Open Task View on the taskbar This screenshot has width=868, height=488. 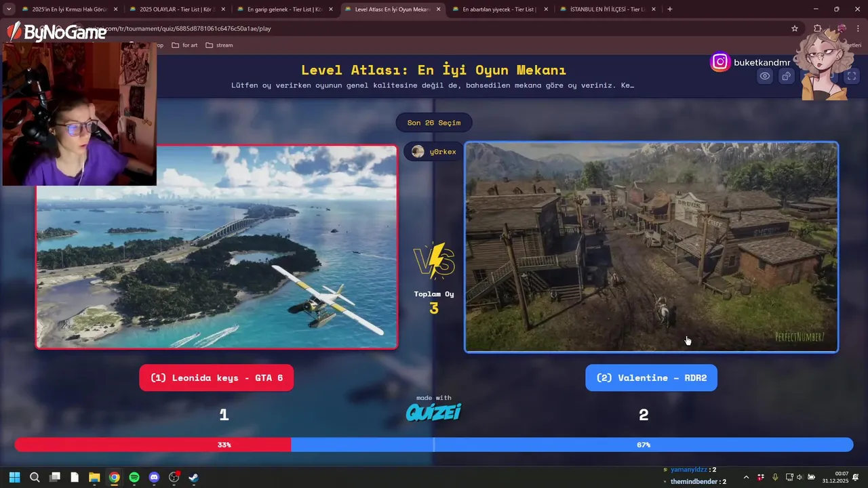point(55,477)
